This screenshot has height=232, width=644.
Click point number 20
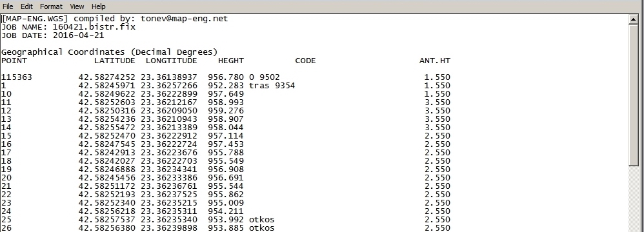click(6, 178)
